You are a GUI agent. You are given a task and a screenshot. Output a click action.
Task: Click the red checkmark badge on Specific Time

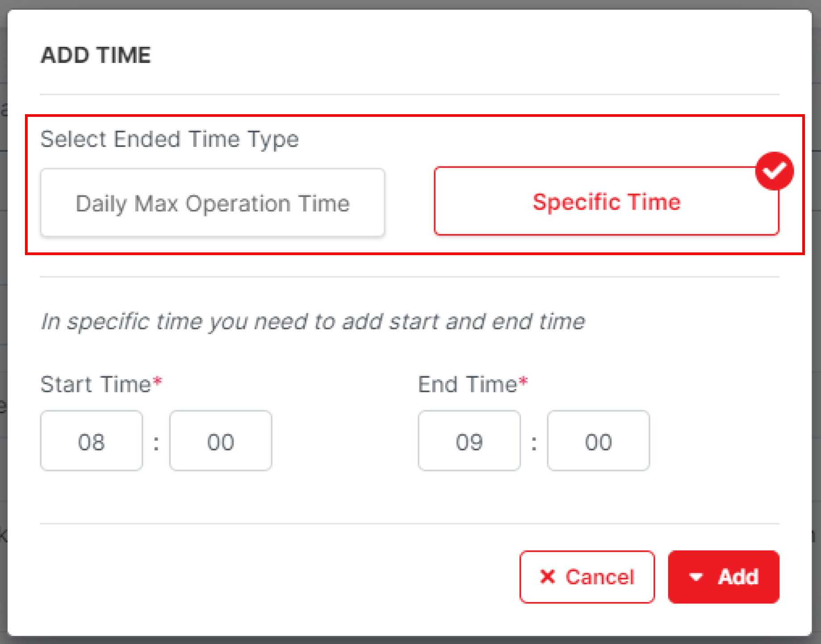pos(774,171)
